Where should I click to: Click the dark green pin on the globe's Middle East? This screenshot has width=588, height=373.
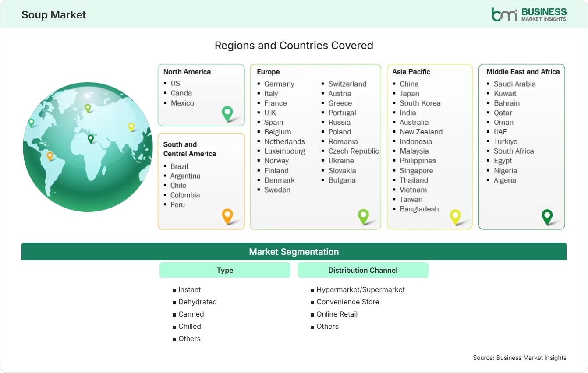coord(91,139)
